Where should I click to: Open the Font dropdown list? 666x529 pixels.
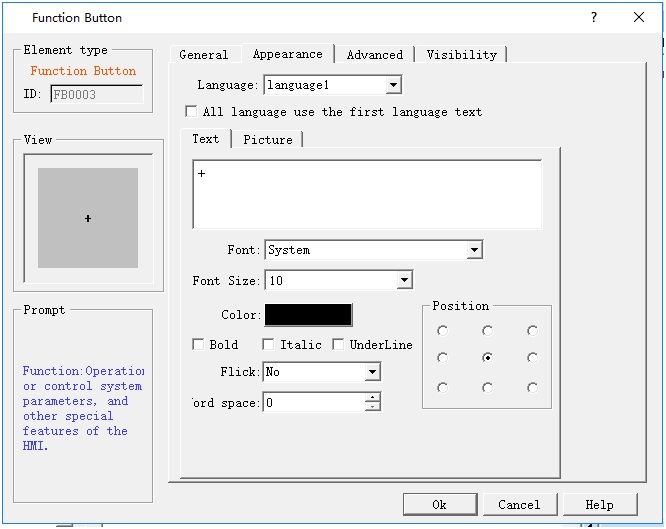click(475, 250)
